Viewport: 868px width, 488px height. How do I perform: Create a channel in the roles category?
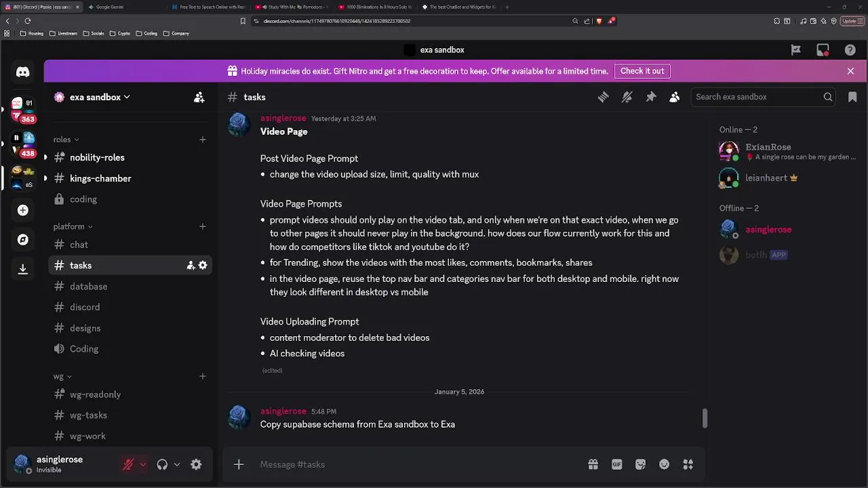[x=202, y=140]
